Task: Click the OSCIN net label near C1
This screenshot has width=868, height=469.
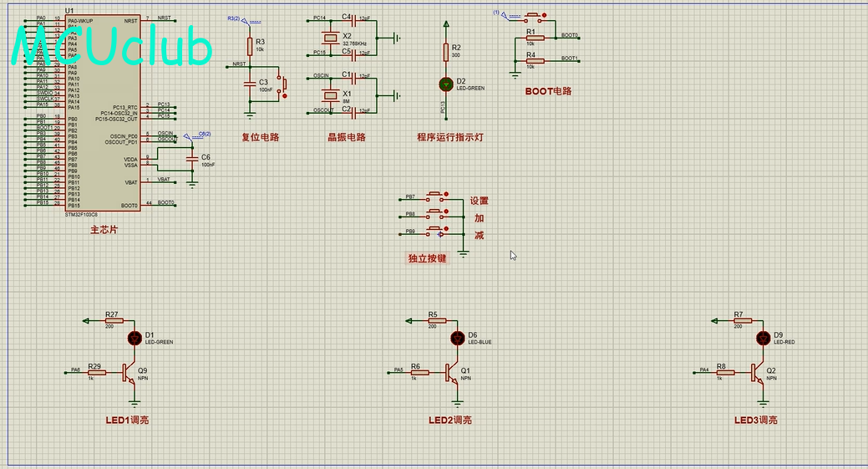Action: [x=321, y=75]
